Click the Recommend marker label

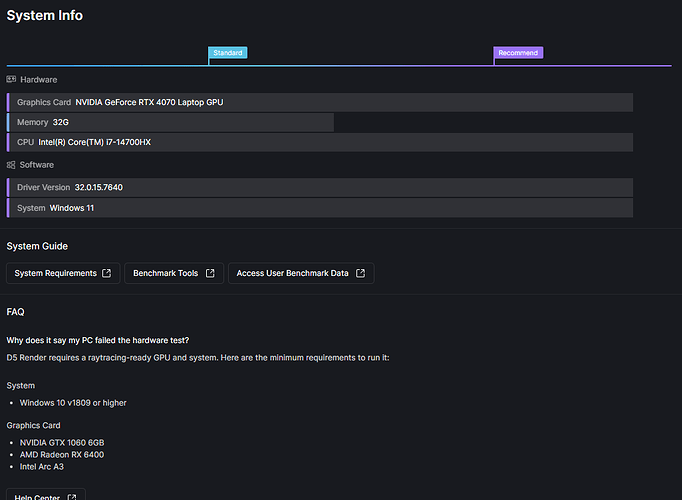click(x=518, y=52)
